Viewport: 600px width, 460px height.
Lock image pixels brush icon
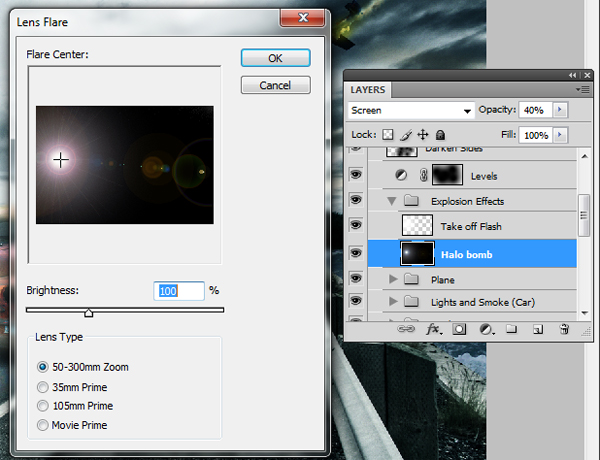pos(406,135)
